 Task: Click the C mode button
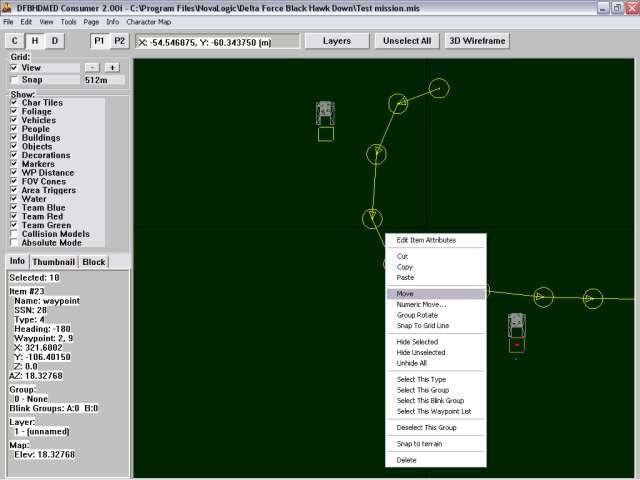15,41
